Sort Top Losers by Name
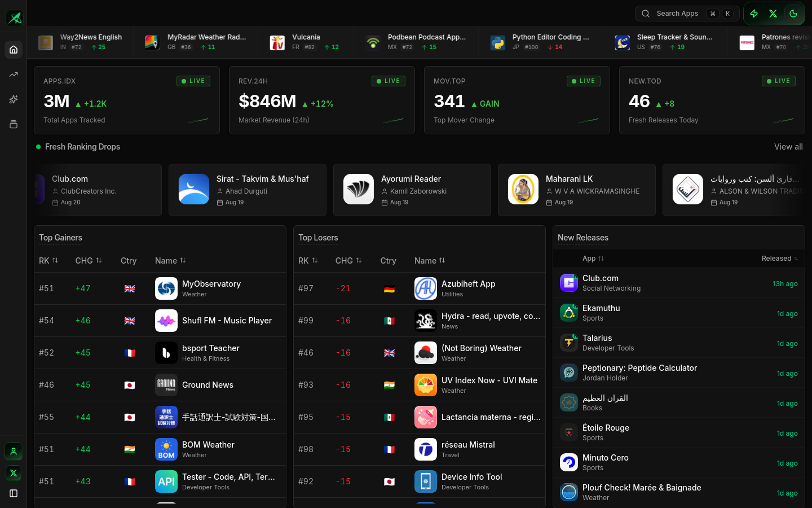812x508 pixels. [430, 261]
